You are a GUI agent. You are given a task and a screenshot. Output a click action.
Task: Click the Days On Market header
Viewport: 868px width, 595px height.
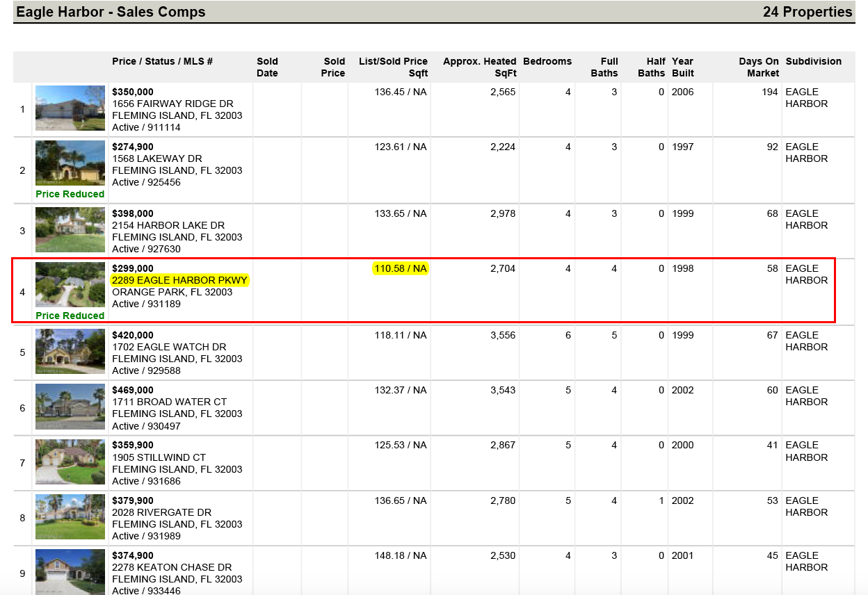759,67
